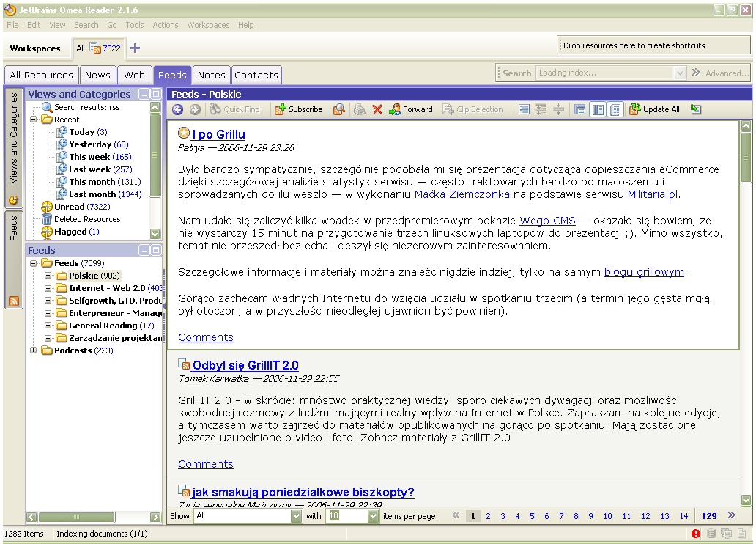Click the Feeds pane horizontal scrollbar thumb

(76, 517)
